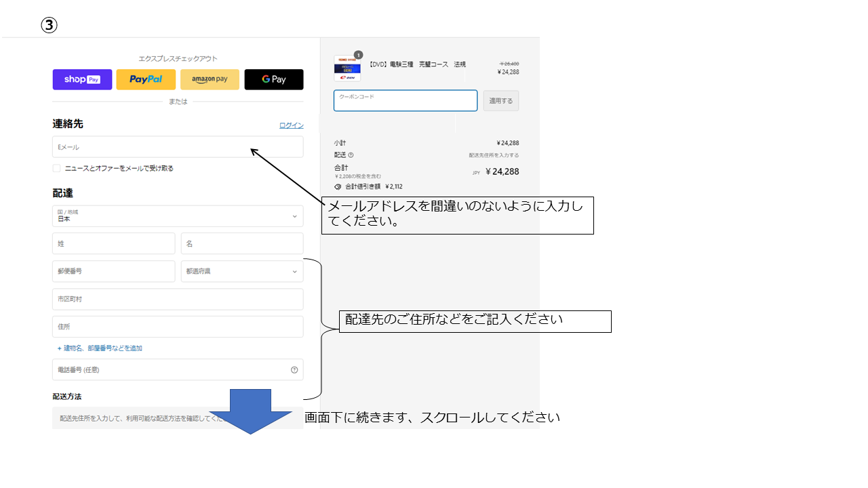Focus the 郵便番号 postal code field
Screen dimensions: 868x488
[x=113, y=271]
